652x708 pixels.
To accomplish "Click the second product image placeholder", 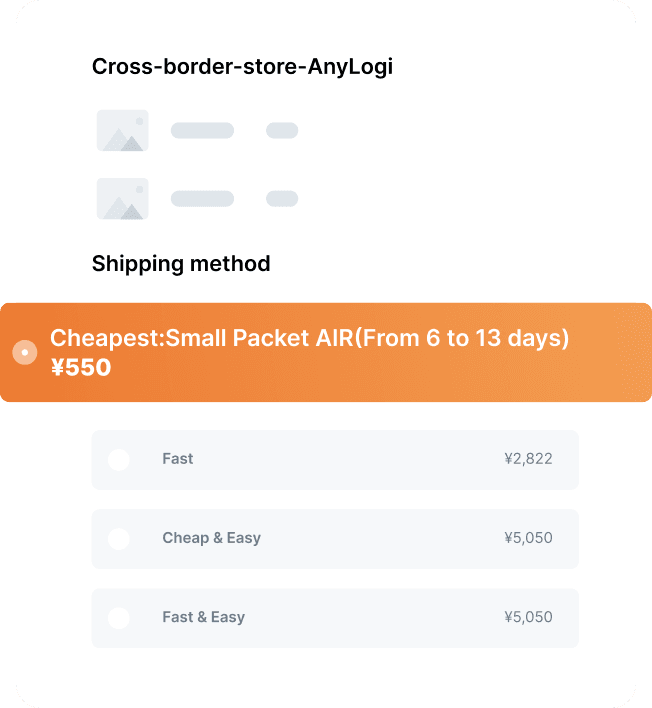I will [x=123, y=199].
